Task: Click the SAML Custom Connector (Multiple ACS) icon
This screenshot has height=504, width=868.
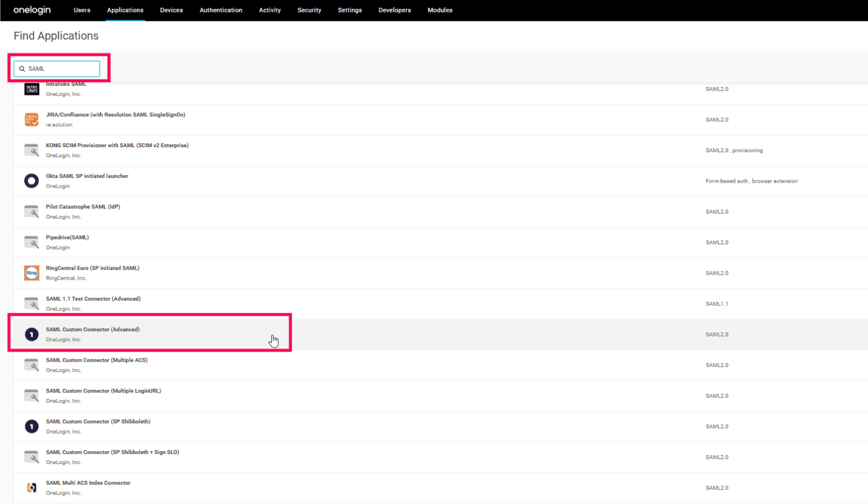Action: pyautogui.click(x=31, y=365)
